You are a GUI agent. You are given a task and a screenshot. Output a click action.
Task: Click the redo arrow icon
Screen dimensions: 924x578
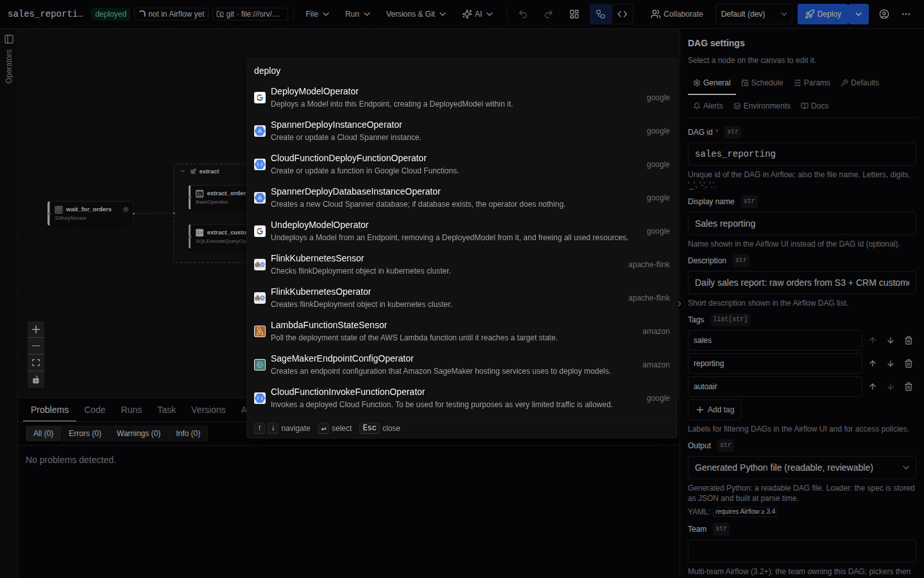click(549, 14)
